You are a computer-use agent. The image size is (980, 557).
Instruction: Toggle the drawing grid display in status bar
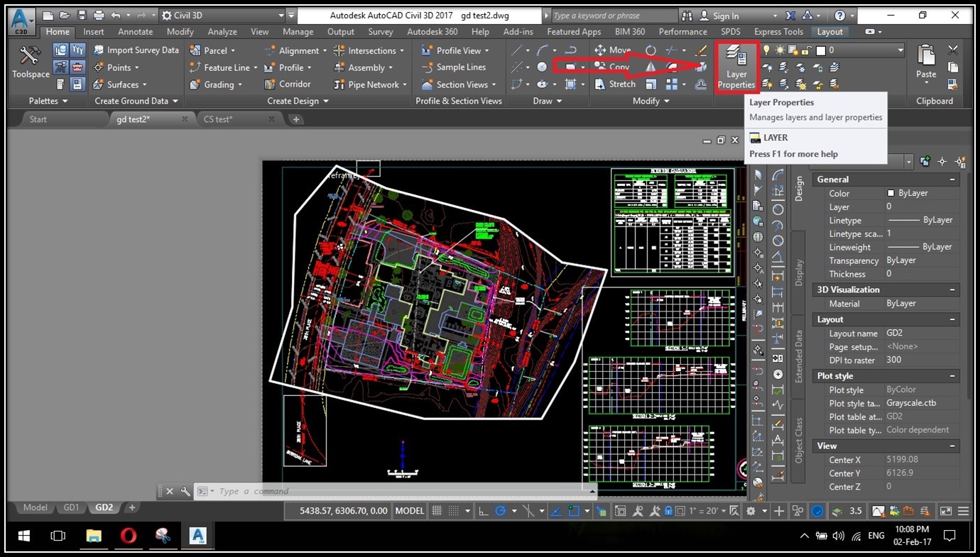tap(437, 511)
